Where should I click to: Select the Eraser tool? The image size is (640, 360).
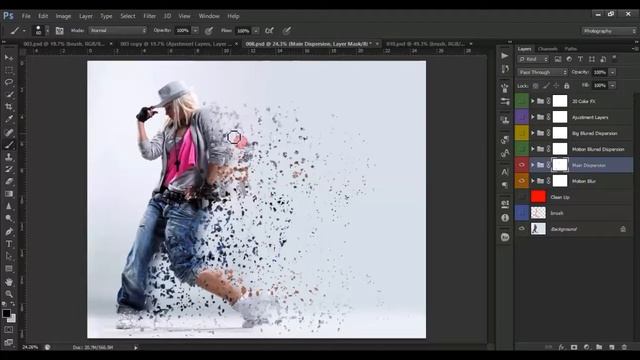pos(9,182)
